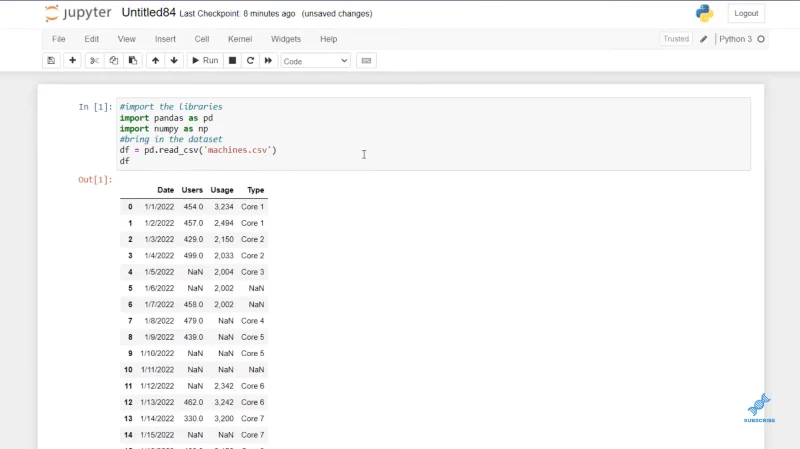The height and width of the screenshot is (449, 800).
Task: Click the date cell 1/6/2022
Action: (159, 288)
